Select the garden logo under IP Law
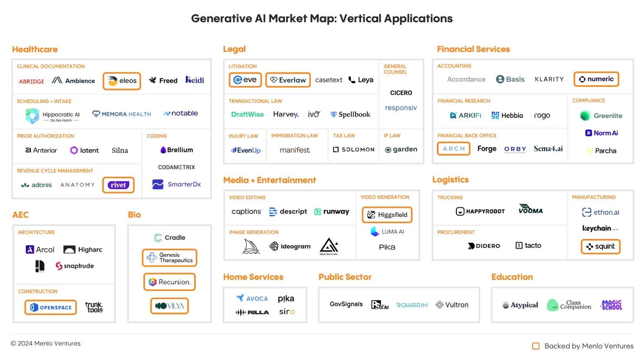The image size is (644, 356). 401,150
